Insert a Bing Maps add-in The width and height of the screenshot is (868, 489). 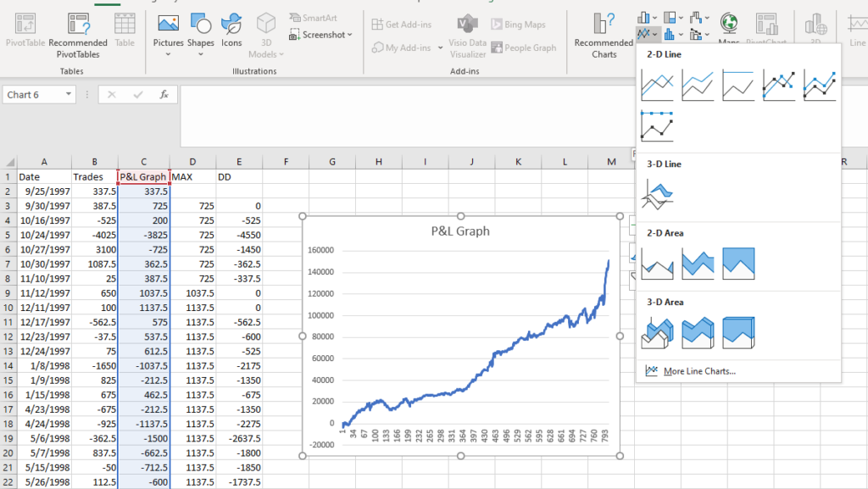pyautogui.click(x=518, y=23)
